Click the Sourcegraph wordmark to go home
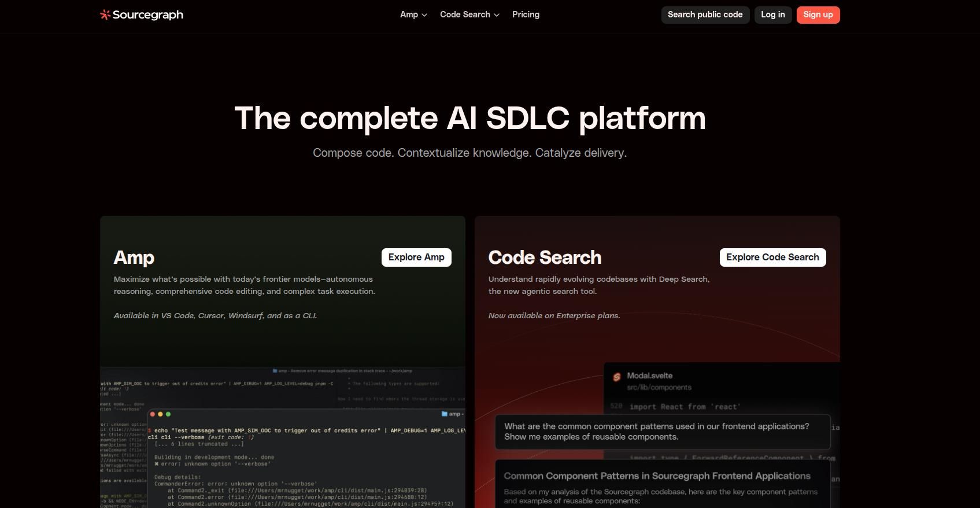This screenshot has width=980, height=508. [x=147, y=15]
